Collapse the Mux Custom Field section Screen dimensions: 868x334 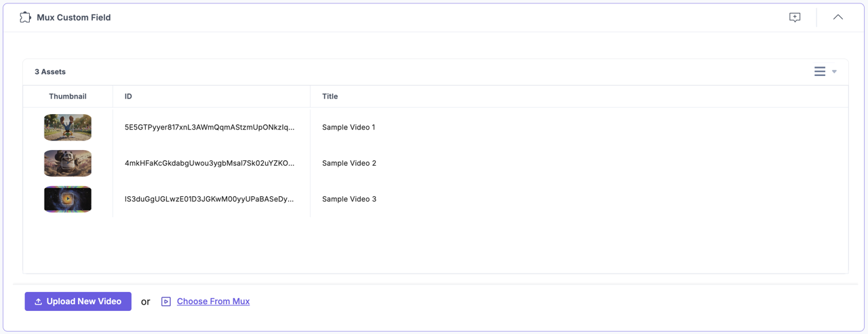pyautogui.click(x=838, y=17)
